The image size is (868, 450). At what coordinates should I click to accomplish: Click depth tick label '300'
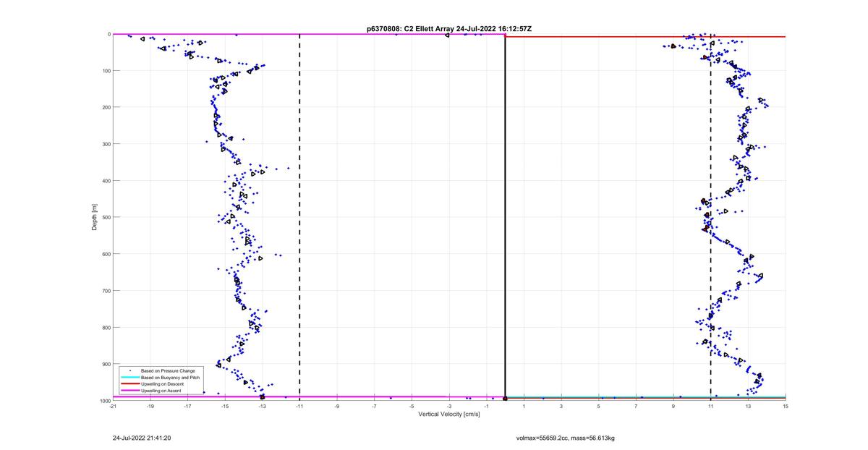pyautogui.click(x=106, y=144)
